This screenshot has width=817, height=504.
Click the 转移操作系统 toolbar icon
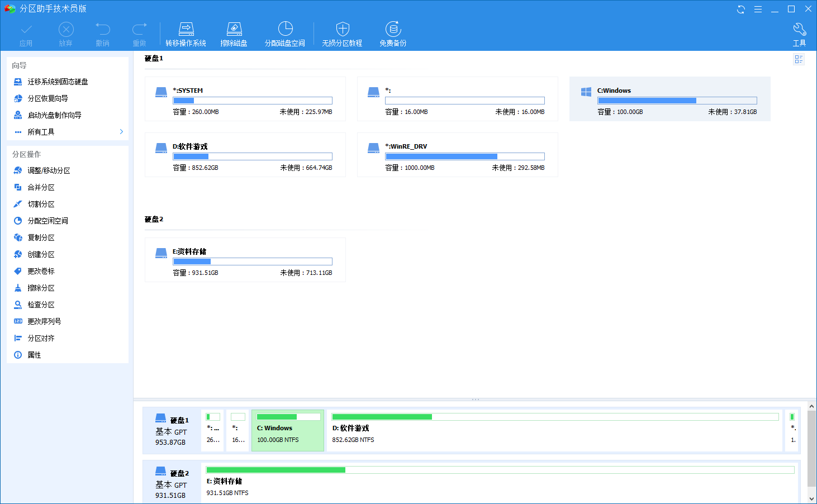pos(186,34)
